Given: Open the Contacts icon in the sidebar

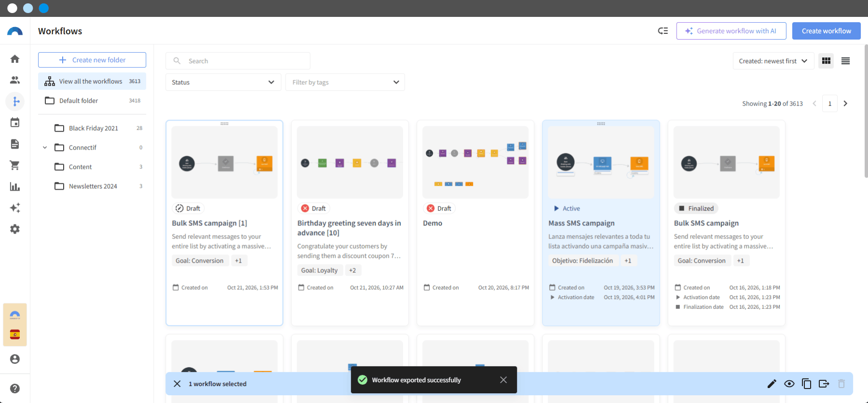Looking at the screenshot, I should pos(15,80).
